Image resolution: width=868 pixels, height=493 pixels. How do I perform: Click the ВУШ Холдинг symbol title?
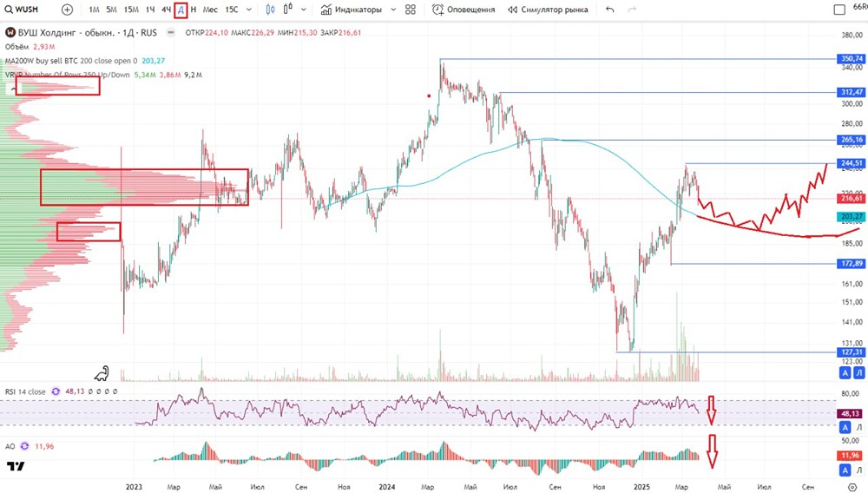[x=88, y=33]
